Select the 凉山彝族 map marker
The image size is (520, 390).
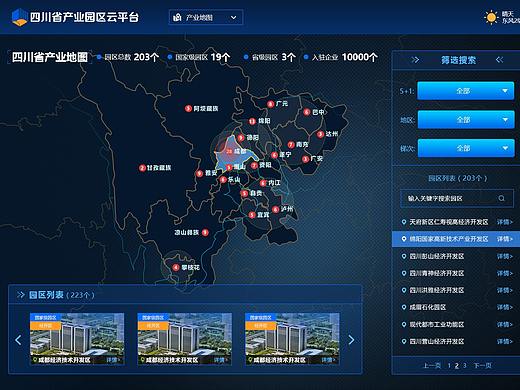[x=205, y=232]
